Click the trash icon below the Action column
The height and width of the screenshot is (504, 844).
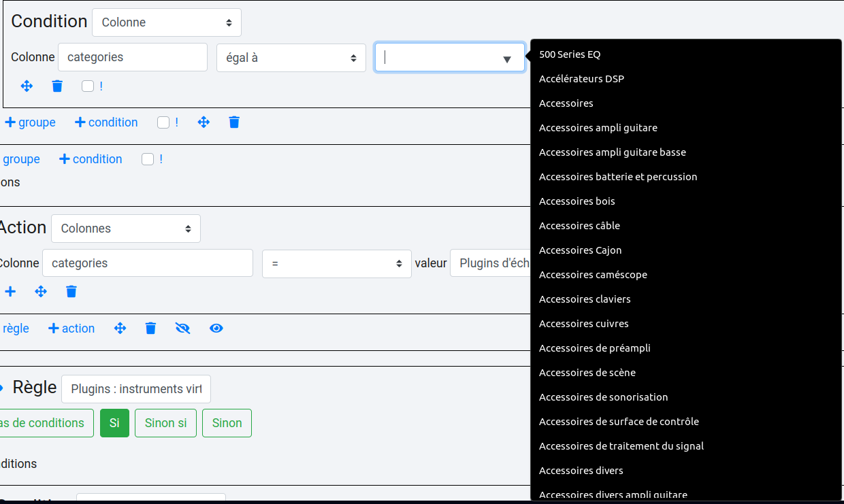click(71, 292)
